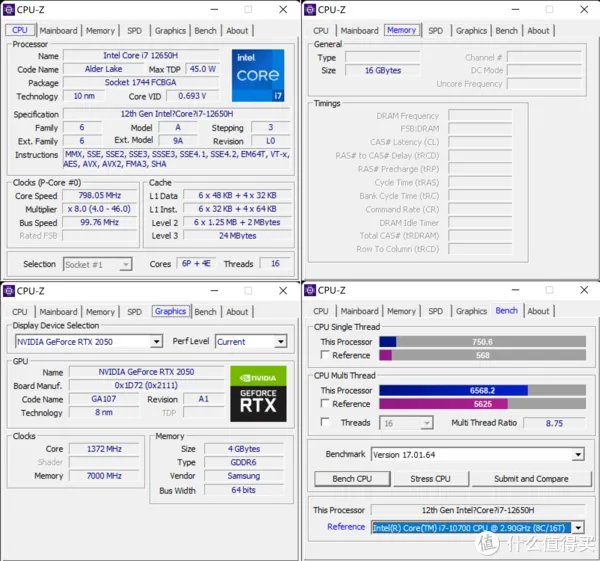The height and width of the screenshot is (561, 600).
Task: Open the Perf Level dropdown
Action: (x=251, y=341)
